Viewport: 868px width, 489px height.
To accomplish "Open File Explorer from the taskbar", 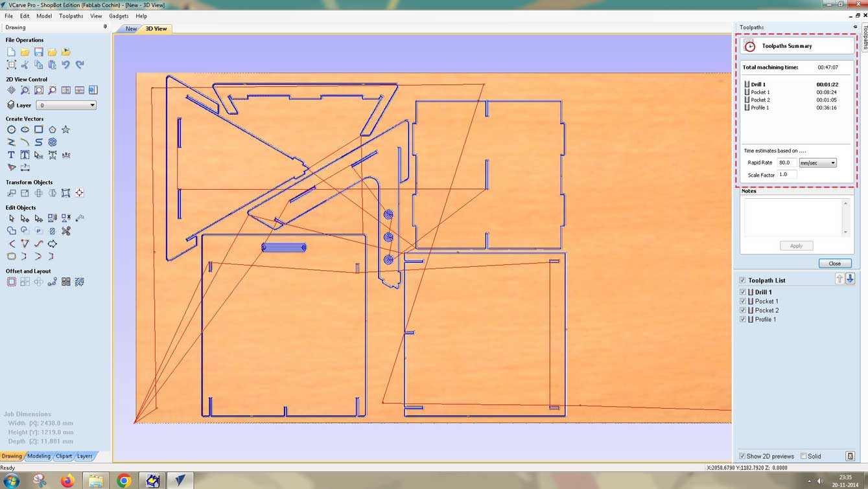I will (x=95, y=481).
